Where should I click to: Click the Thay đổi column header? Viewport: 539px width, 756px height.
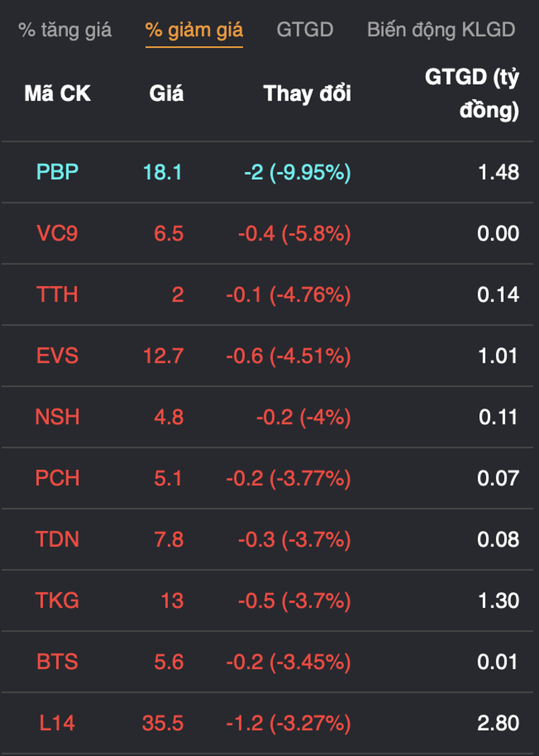click(x=307, y=94)
